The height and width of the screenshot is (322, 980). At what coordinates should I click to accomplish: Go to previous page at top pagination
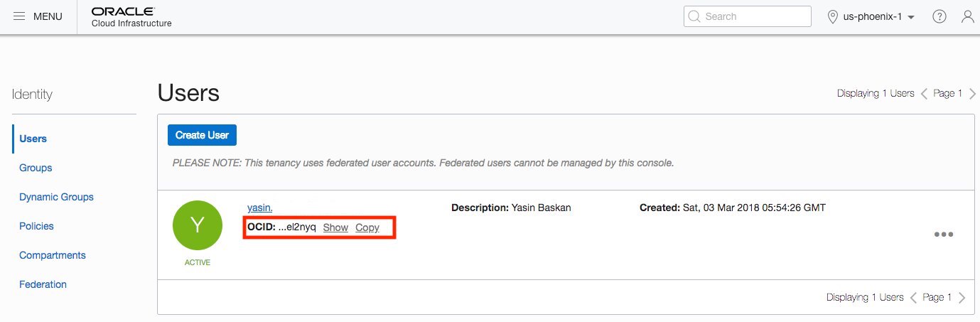point(924,93)
